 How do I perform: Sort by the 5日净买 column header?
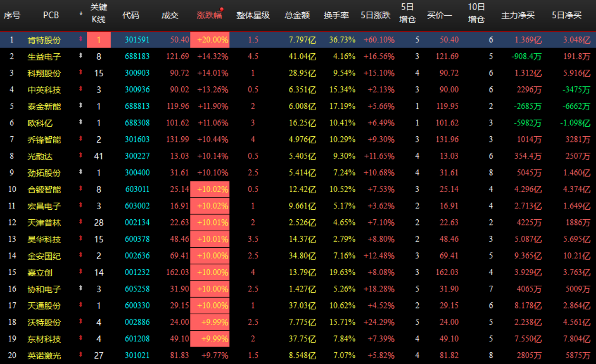click(567, 15)
